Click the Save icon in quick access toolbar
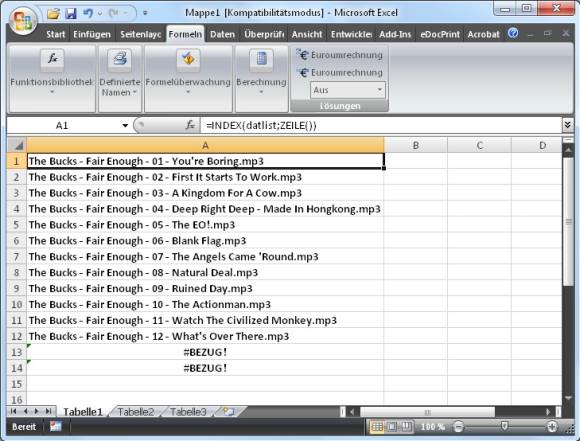 point(70,14)
